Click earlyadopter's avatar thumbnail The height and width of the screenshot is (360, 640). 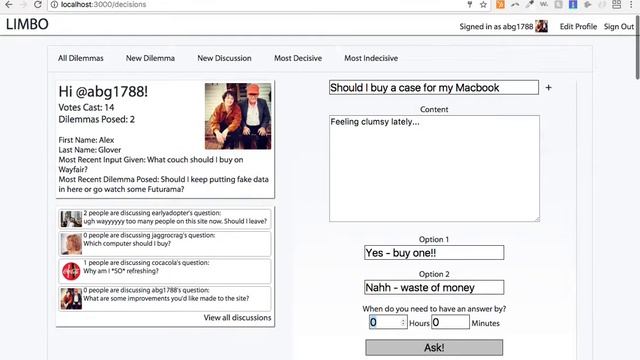pos(71,219)
